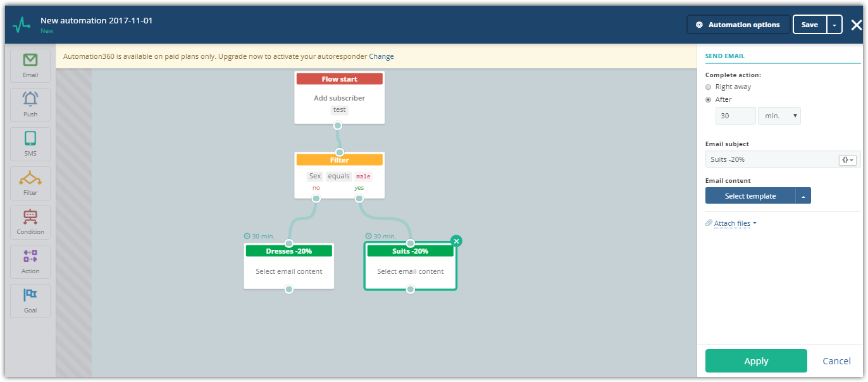Open subject variables insert dropdown

coord(847,160)
